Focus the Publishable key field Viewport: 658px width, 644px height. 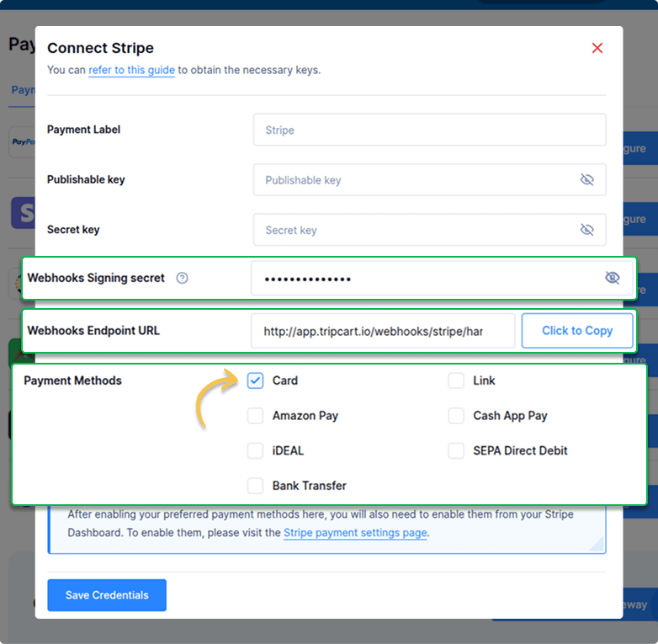tap(429, 179)
